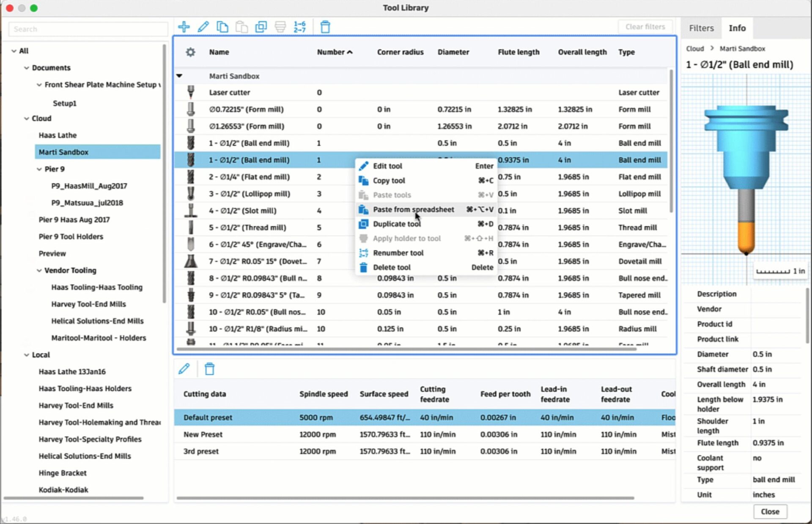The height and width of the screenshot is (524, 812).
Task: Click the edit preset pencil above cutting data
Action: point(184,369)
